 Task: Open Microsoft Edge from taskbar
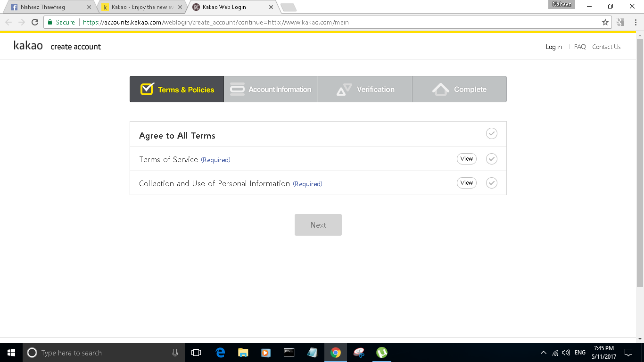pyautogui.click(x=220, y=353)
